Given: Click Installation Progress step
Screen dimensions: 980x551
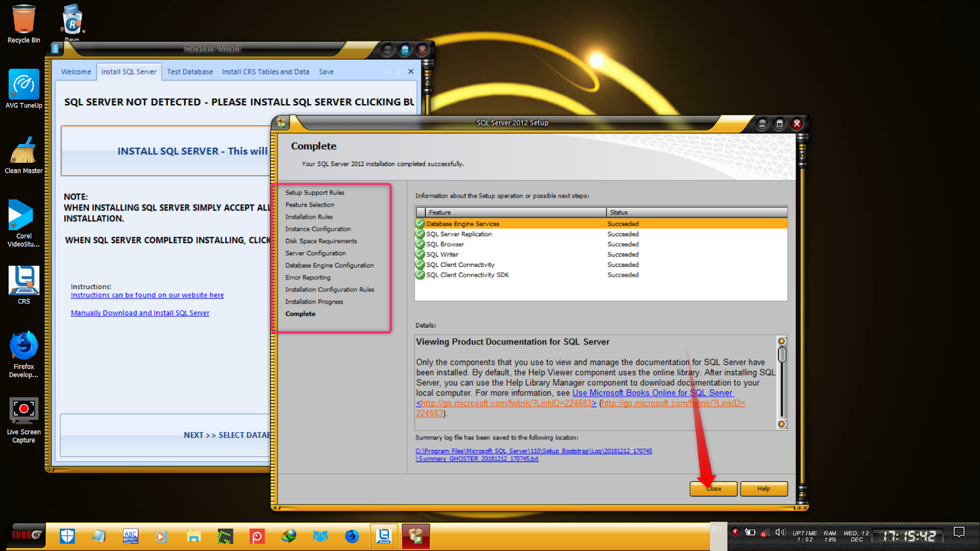Looking at the screenshot, I should (314, 302).
